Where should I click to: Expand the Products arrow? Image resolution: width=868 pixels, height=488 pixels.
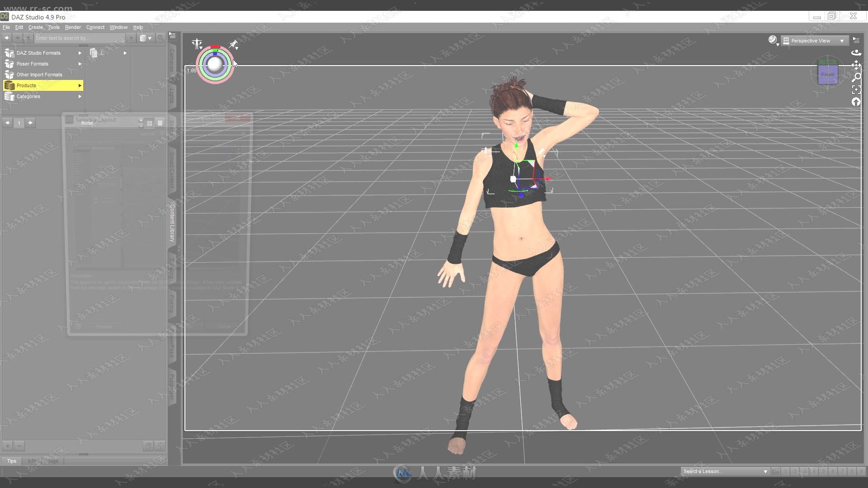pyautogui.click(x=80, y=85)
